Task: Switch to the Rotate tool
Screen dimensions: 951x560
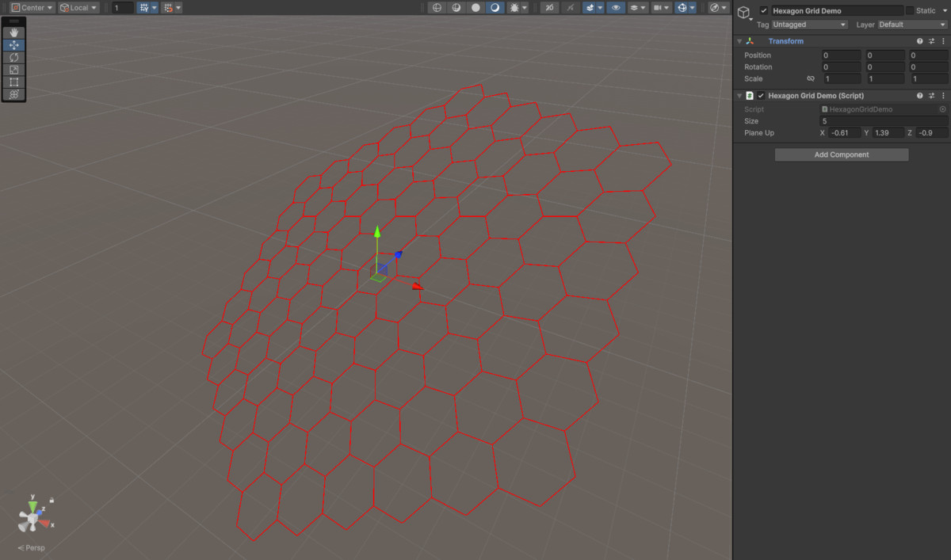Action: pos(14,57)
